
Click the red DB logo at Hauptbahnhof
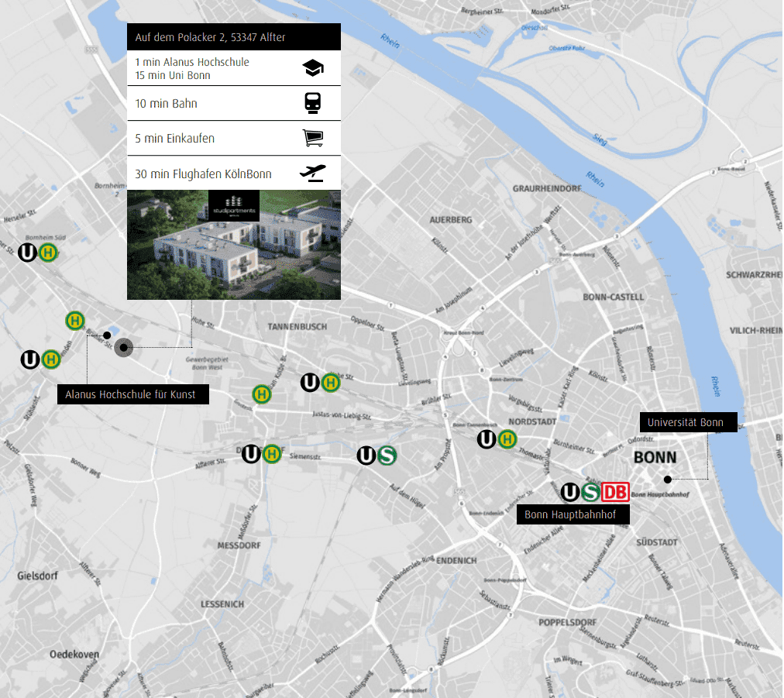616,492
